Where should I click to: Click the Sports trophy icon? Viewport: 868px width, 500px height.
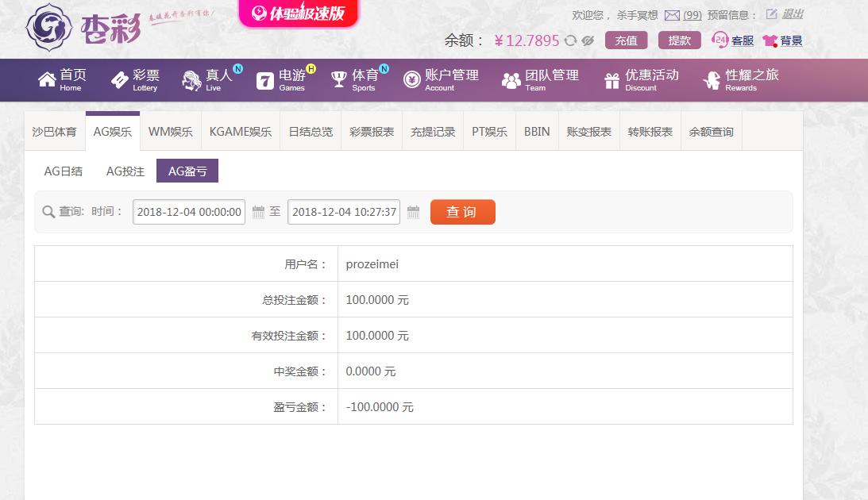pyautogui.click(x=339, y=79)
